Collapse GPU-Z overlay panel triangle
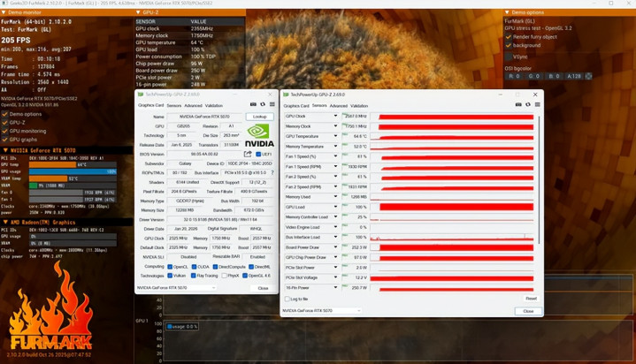The width and height of the screenshot is (636, 364). click(138, 12)
